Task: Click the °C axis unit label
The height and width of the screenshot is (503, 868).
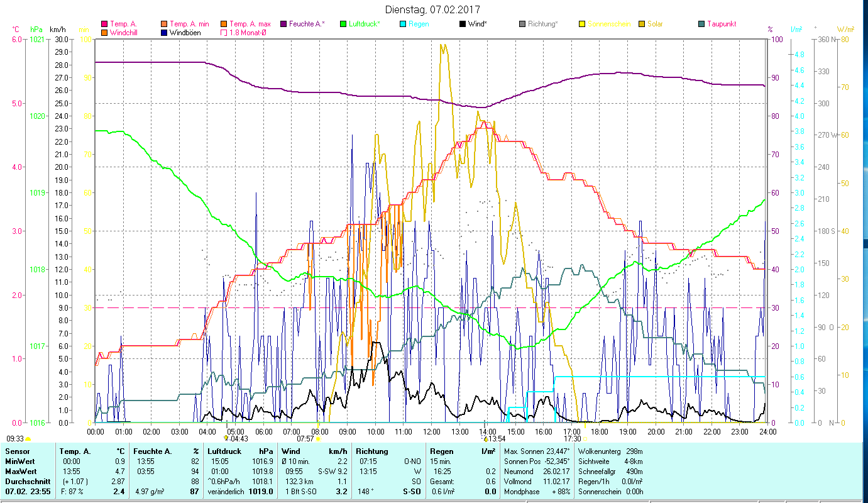Action: pos(16,30)
